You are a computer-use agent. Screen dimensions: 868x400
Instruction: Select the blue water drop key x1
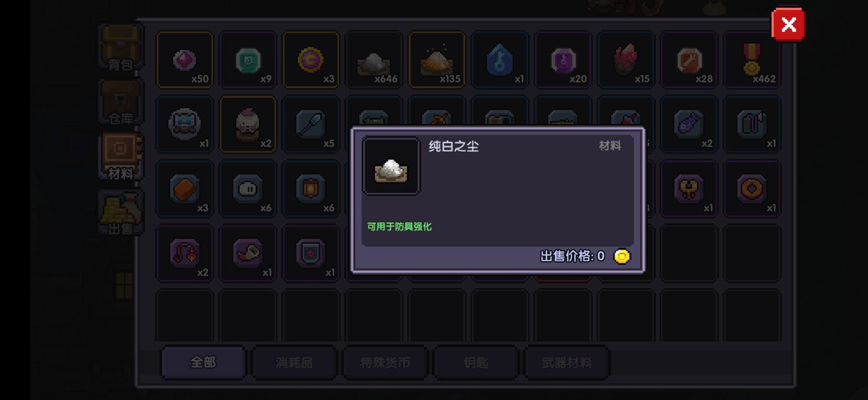[500, 60]
